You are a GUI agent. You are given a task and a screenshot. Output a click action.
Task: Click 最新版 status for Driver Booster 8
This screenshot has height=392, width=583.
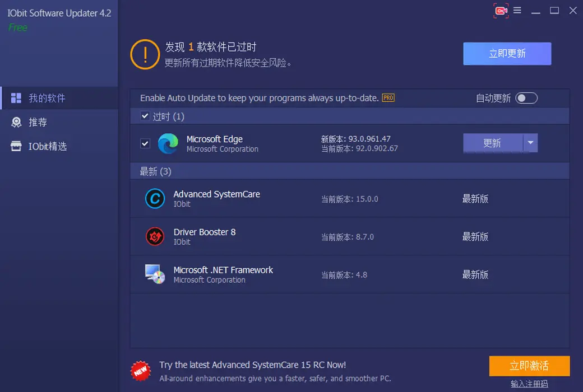click(x=475, y=237)
